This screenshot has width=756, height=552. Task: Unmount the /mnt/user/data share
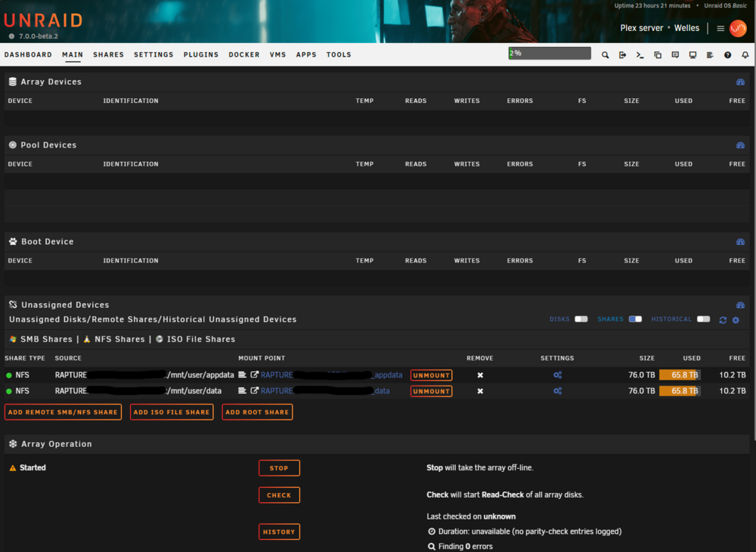432,391
